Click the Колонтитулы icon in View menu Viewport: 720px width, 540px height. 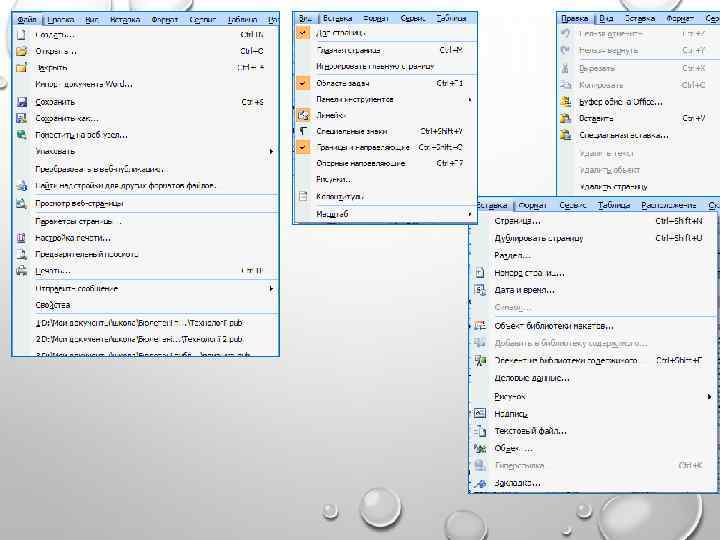303,197
